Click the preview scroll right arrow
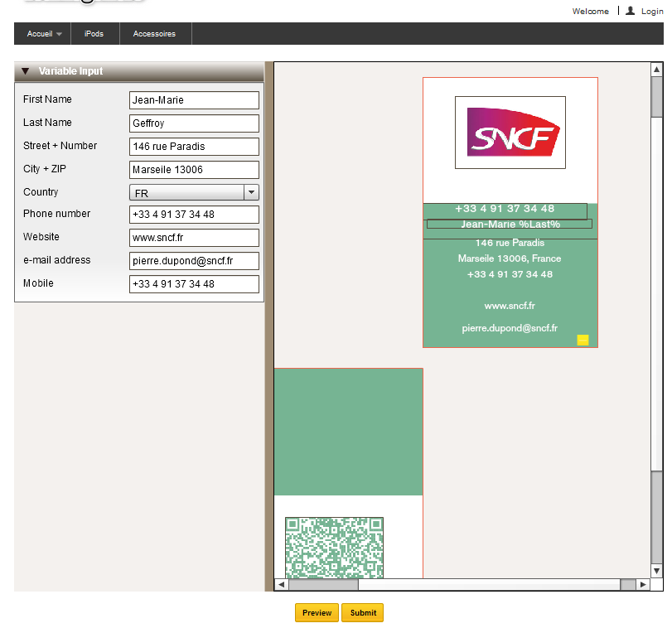 (643, 584)
